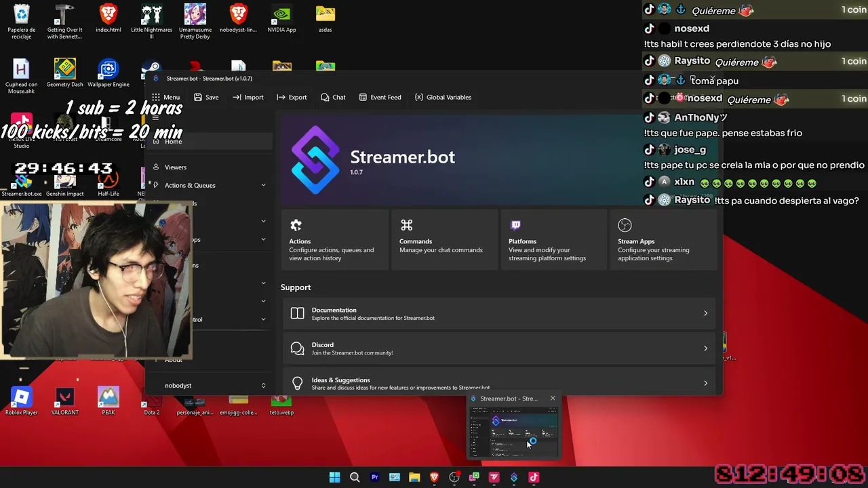Toggle the sidebar hamburger icon

[156, 118]
